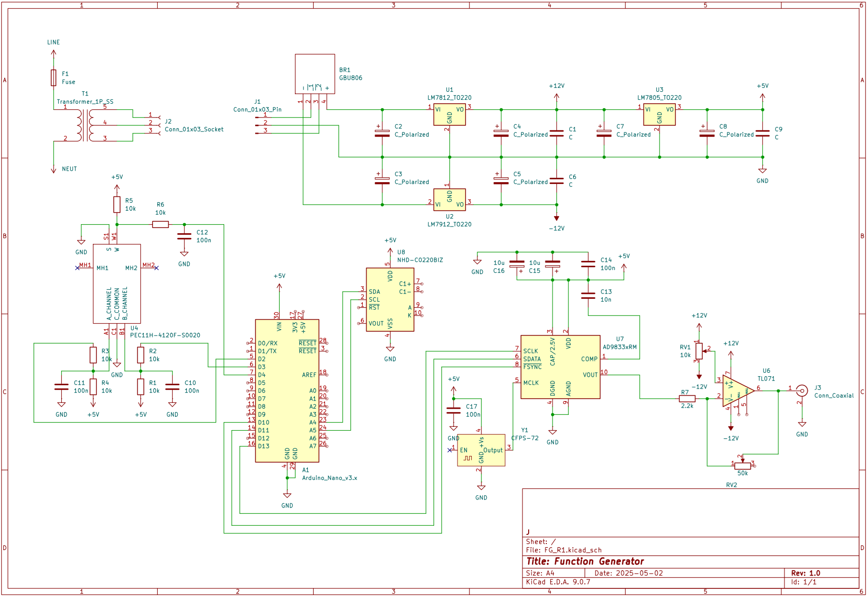Image resolution: width=868 pixels, height=597 pixels.
Task: Select resistor R5 symbol
Action: [x=117, y=205]
